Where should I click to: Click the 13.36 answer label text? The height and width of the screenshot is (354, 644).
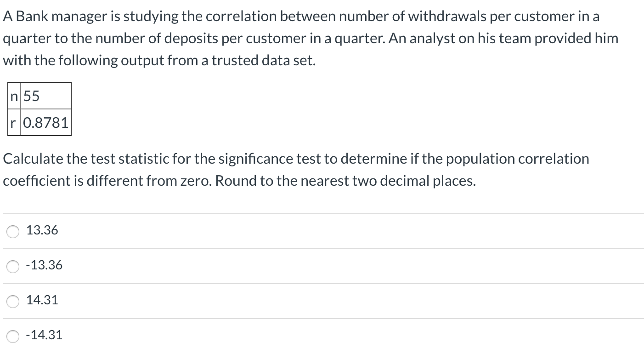tap(42, 231)
